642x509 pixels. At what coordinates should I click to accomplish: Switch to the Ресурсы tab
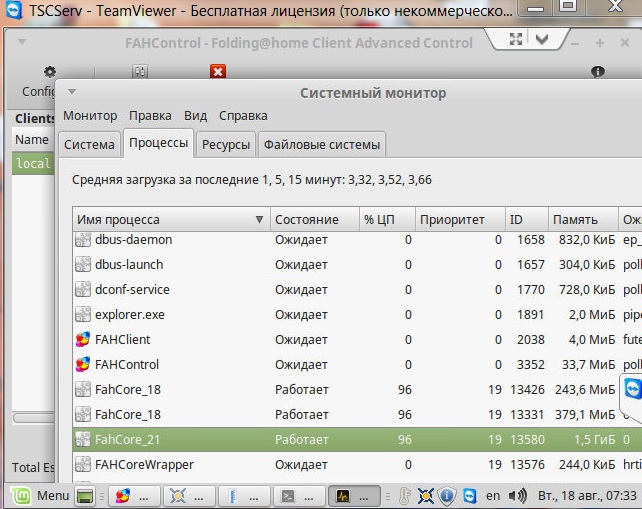tap(226, 144)
